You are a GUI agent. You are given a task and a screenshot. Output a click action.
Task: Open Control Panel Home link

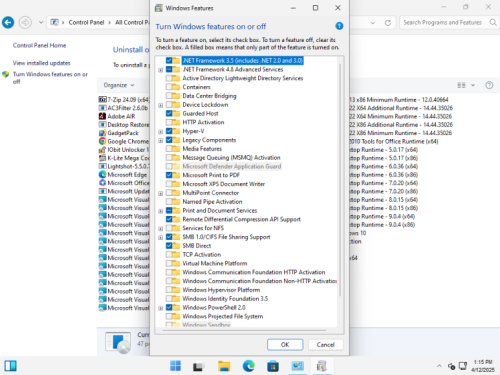pos(39,45)
